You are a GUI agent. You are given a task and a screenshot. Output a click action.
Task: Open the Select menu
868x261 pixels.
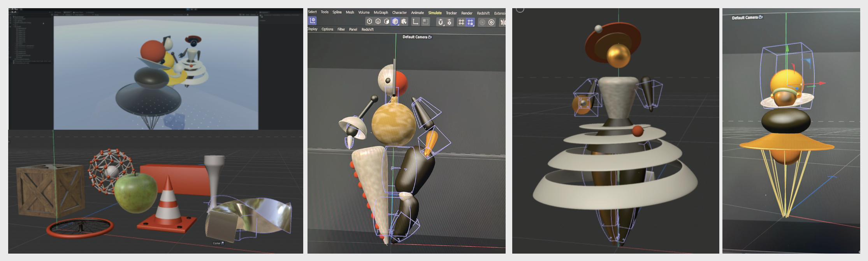[312, 12]
